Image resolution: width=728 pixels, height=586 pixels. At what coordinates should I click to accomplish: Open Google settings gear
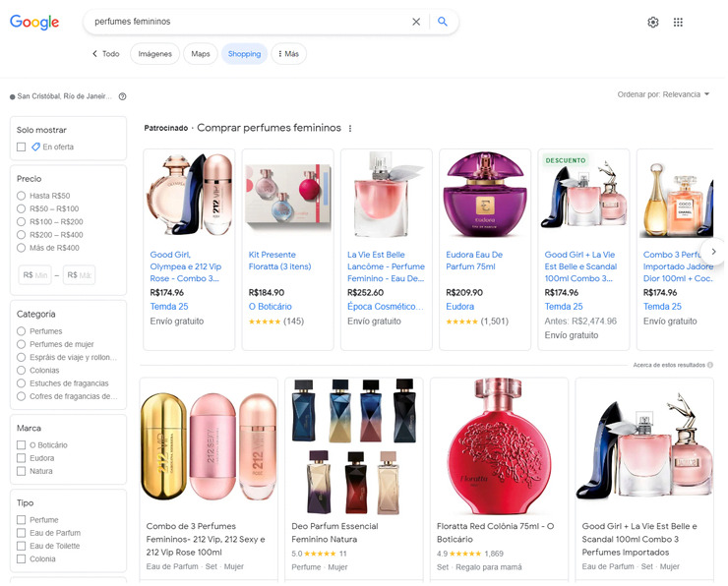pyautogui.click(x=653, y=23)
